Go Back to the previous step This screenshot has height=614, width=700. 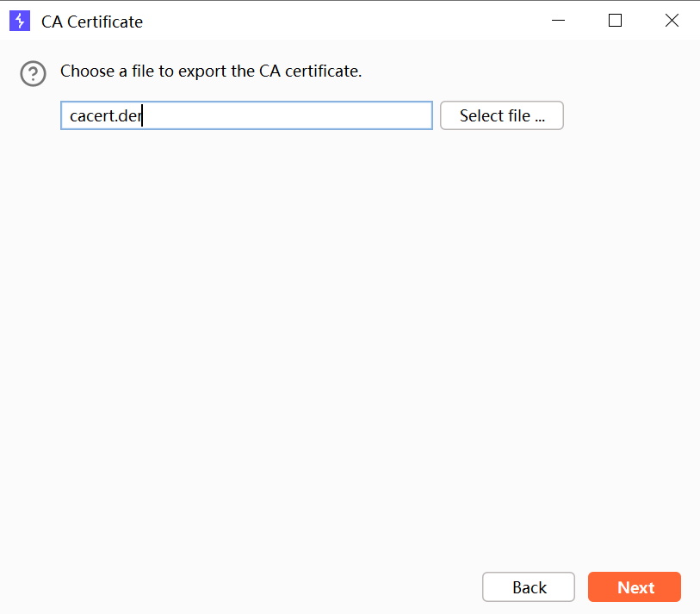click(528, 587)
